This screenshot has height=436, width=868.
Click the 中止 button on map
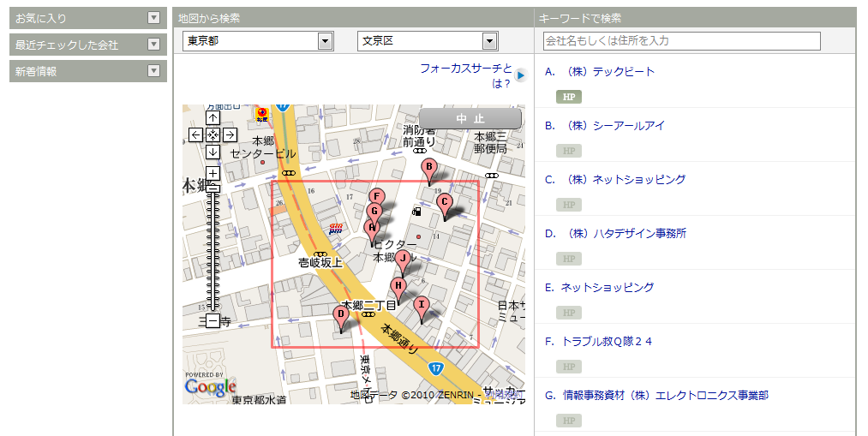470,118
